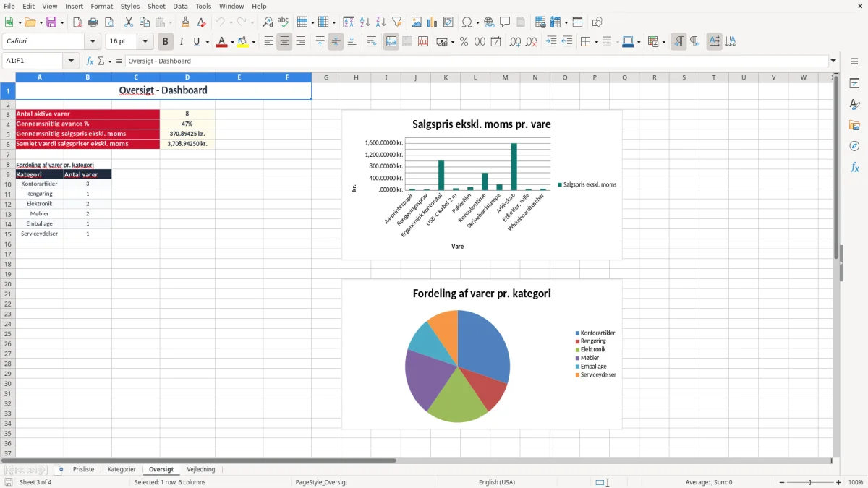The image size is (868, 488).
Task: Open the Format menu
Action: tap(102, 6)
